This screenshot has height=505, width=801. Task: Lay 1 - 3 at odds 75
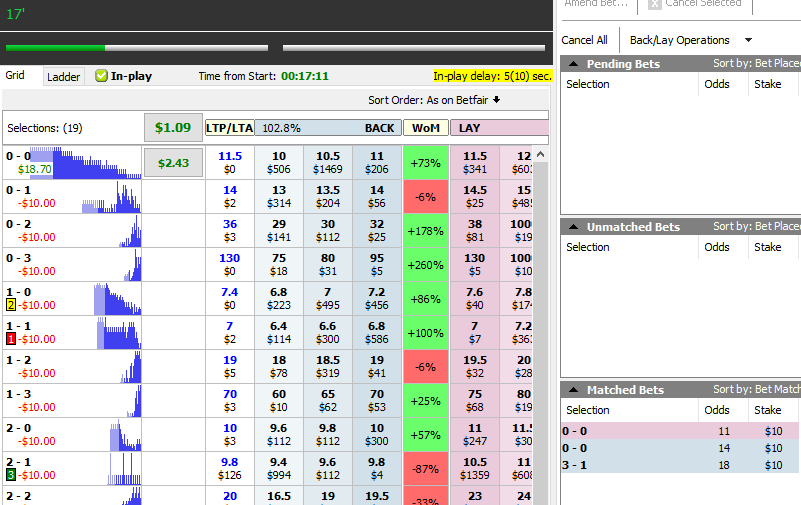pyautogui.click(x=475, y=400)
